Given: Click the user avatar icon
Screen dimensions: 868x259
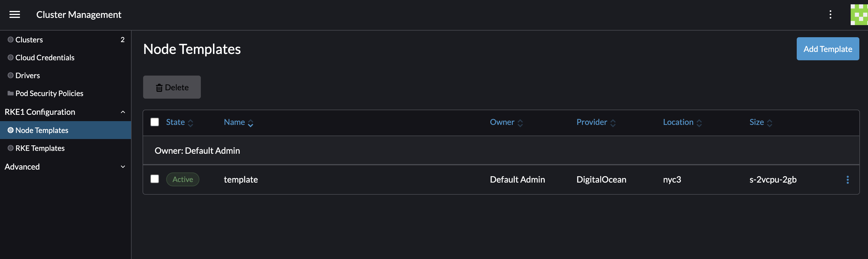Looking at the screenshot, I should click(859, 14).
